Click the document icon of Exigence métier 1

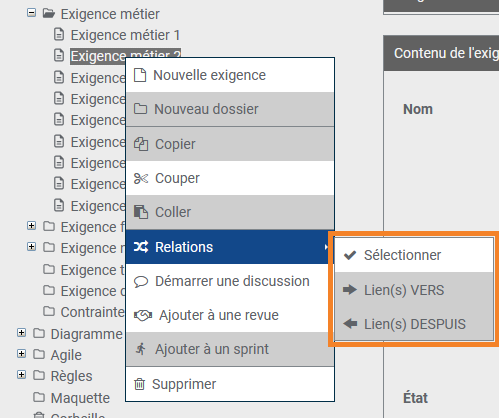pos(59,34)
